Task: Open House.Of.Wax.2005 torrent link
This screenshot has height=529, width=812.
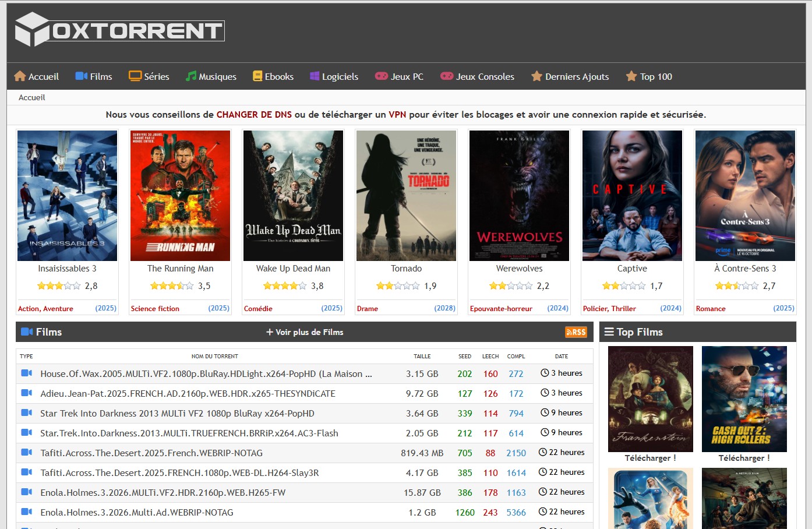Action: click(x=206, y=374)
